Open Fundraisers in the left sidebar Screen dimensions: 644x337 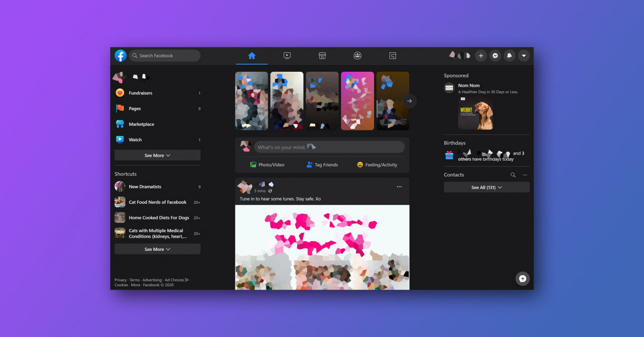tap(140, 93)
